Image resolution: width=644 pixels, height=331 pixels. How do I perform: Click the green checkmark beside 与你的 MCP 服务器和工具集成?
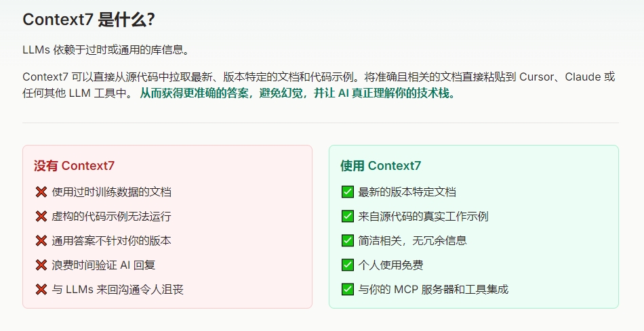348,289
